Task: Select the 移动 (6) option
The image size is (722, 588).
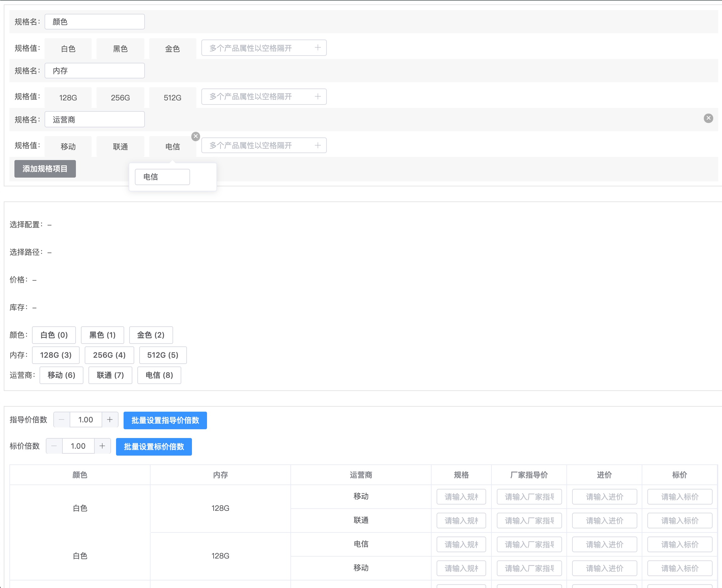Action: 61,375
